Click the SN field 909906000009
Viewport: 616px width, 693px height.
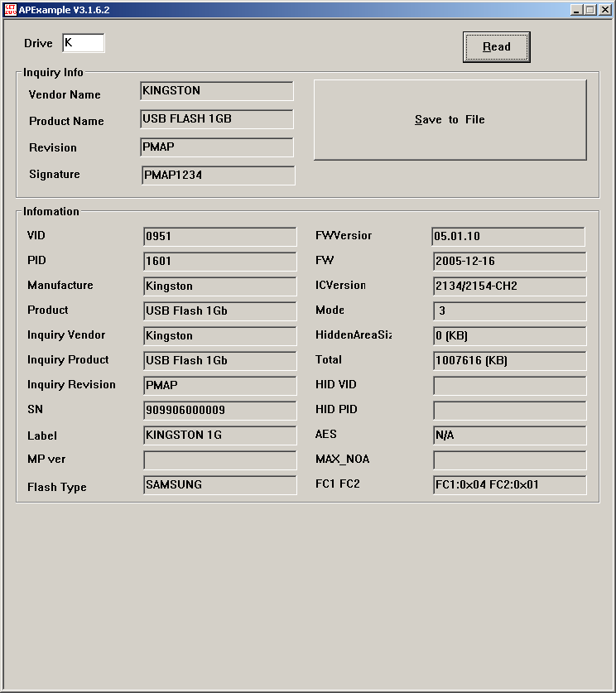click(x=220, y=410)
